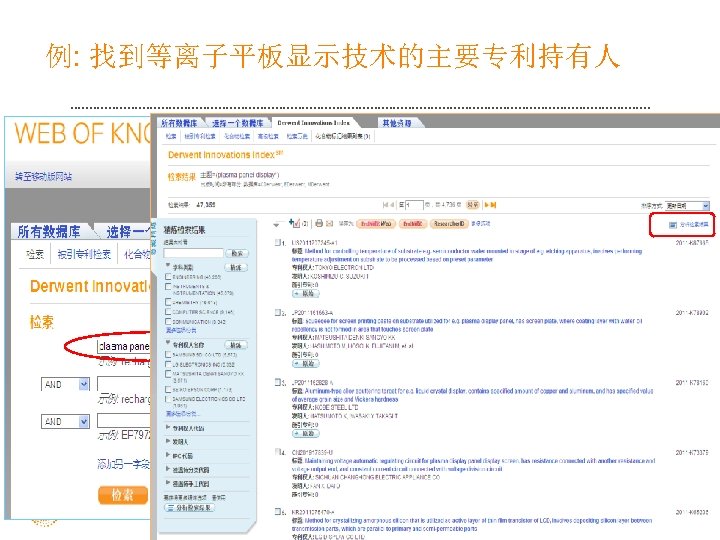This screenshot has height=540, width=720.
Task: Click the middle EndNote save button
Action: coord(412,224)
